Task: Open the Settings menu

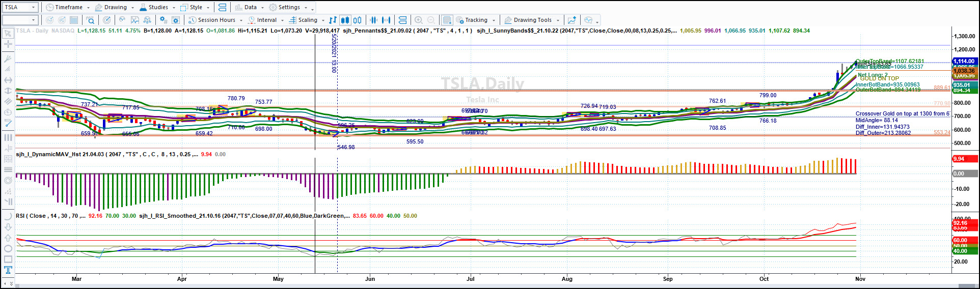Action: pyautogui.click(x=288, y=7)
